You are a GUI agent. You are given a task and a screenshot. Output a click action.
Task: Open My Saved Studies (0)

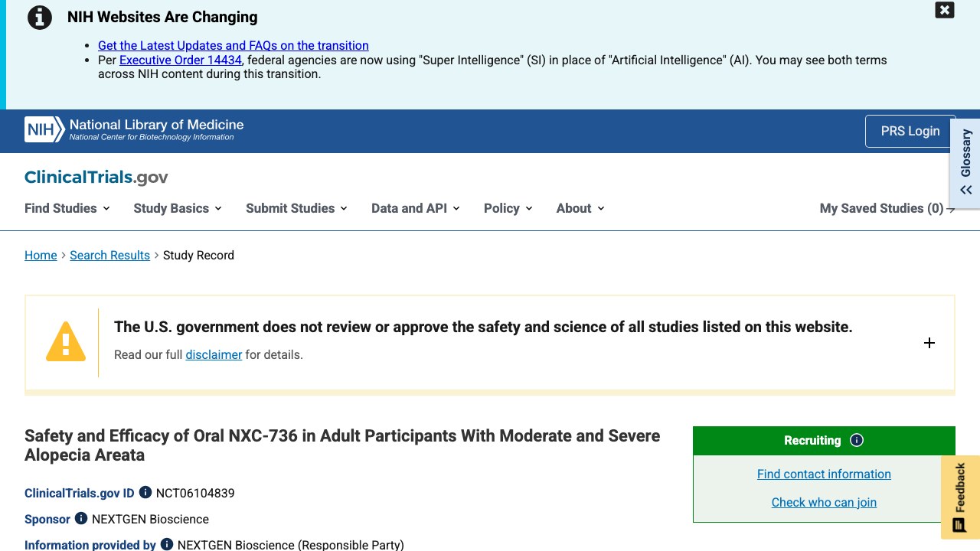click(887, 208)
